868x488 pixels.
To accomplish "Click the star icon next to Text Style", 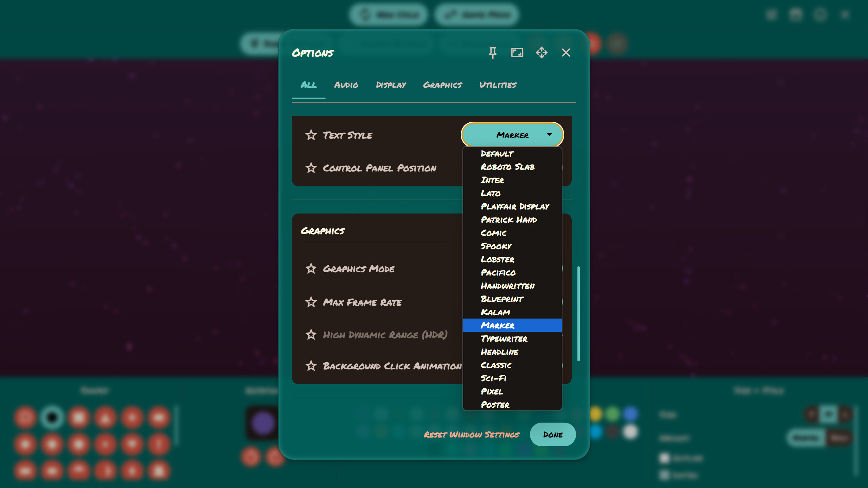I will pyautogui.click(x=311, y=135).
